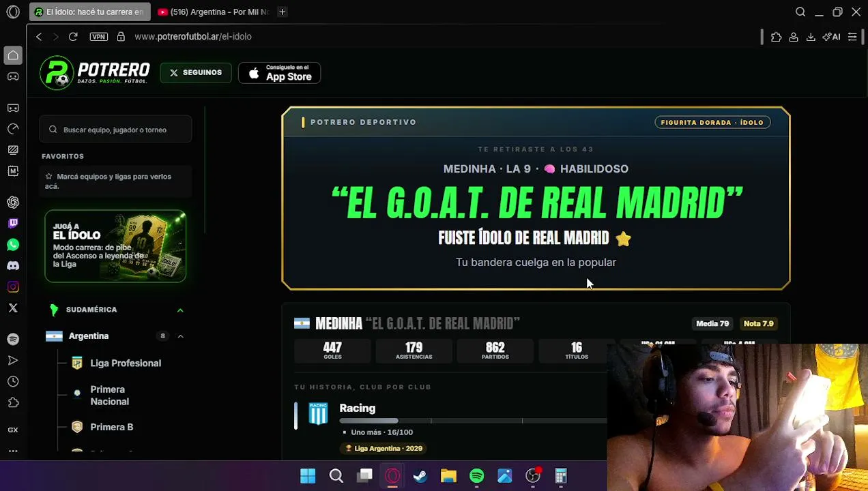Open a new browser tab
Screen dimensions: 868x491
tap(282, 12)
